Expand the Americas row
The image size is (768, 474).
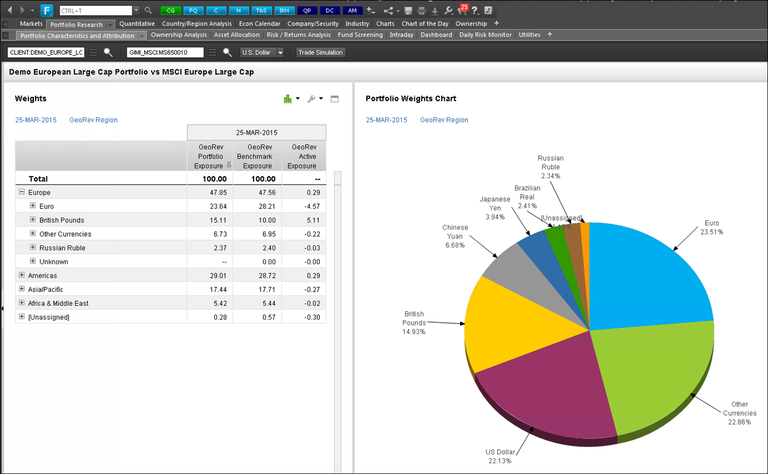point(22,275)
